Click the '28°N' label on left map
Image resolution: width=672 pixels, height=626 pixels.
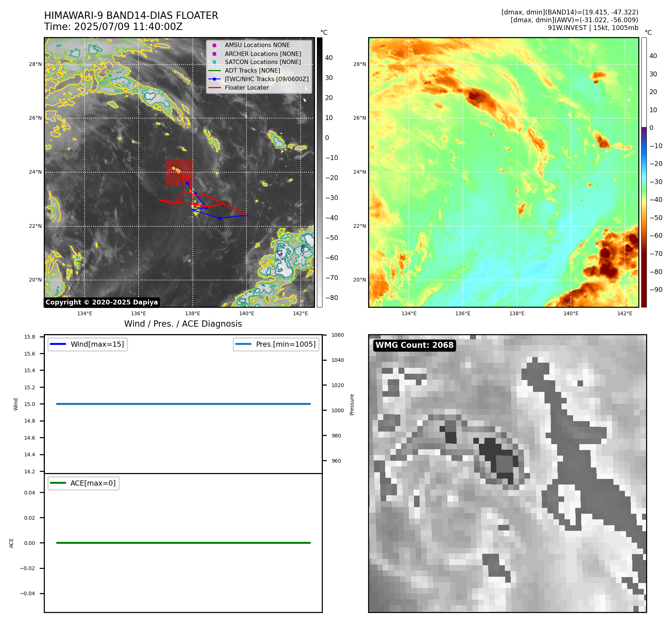[35, 64]
